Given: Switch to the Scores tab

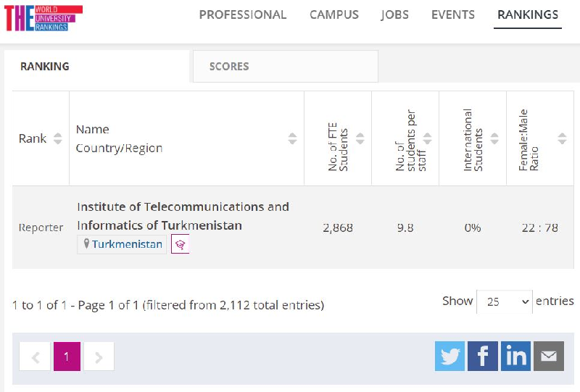Looking at the screenshot, I should coord(229,67).
